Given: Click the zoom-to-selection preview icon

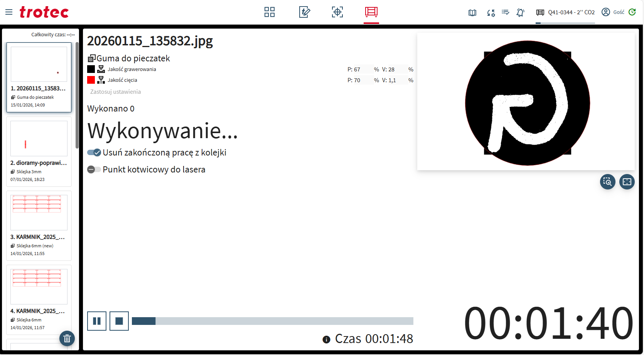Looking at the screenshot, I should click(x=607, y=182).
